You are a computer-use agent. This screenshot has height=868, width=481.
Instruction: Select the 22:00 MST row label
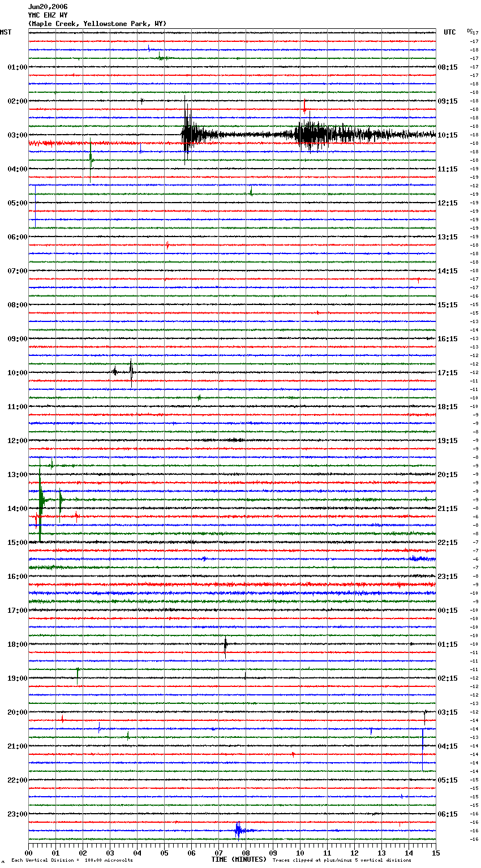(x=18, y=780)
